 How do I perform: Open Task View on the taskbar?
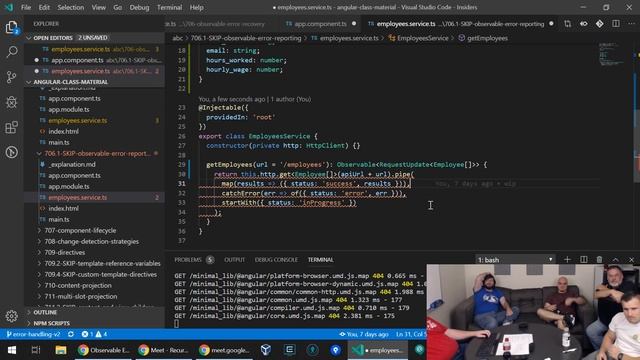coord(36,350)
